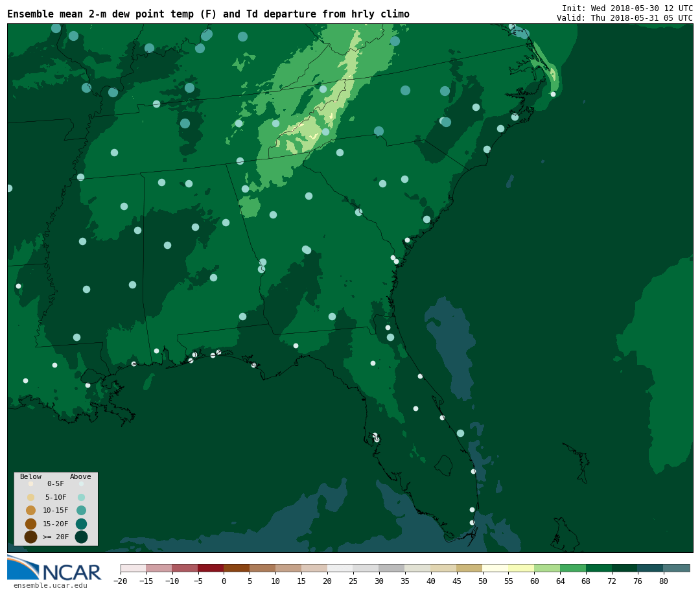Image resolution: width=700 pixels, height=593 pixels.
Task: Click the '64' colorbar tick label
Action: pyautogui.click(x=560, y=581)
